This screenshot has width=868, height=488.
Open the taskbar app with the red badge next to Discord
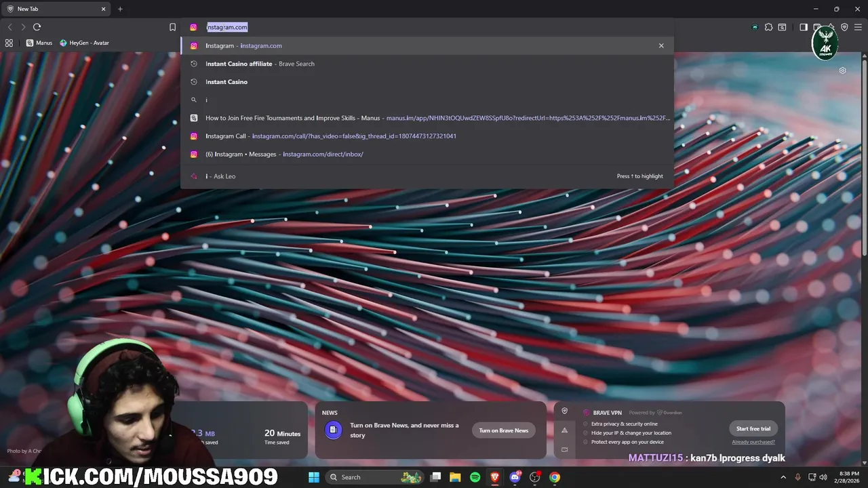point(535,477)
